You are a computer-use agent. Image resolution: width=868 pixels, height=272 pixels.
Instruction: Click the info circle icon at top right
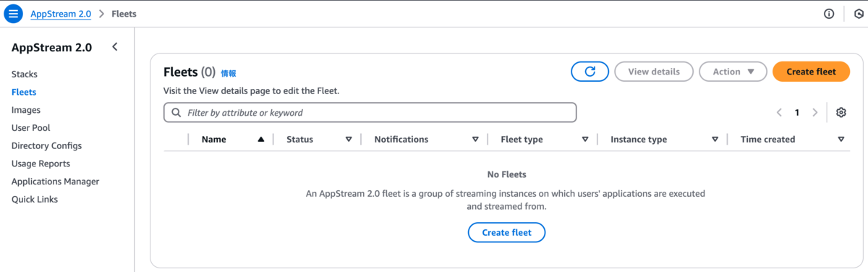coord(829,14)
